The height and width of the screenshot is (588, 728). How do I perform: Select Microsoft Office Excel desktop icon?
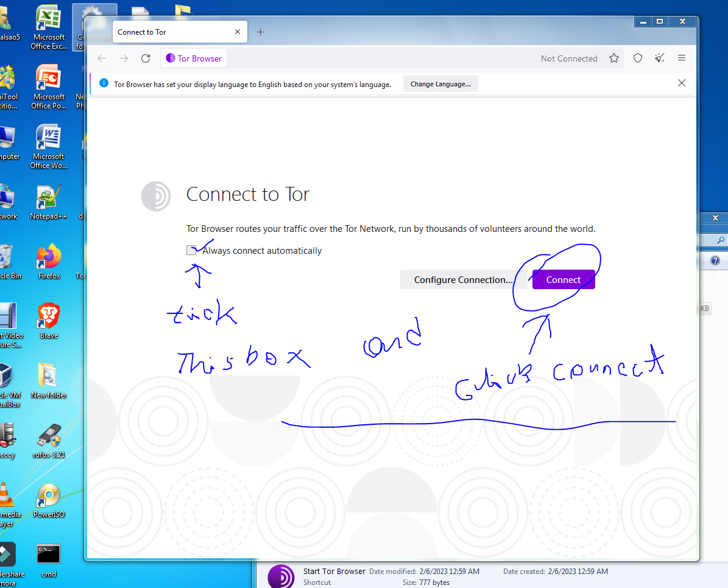pyautogui.click(x=49, y=28)
